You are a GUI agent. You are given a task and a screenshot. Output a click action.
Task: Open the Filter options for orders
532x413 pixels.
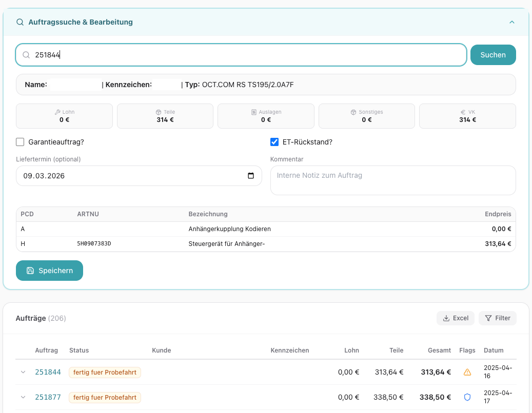(x=497, y=318)
